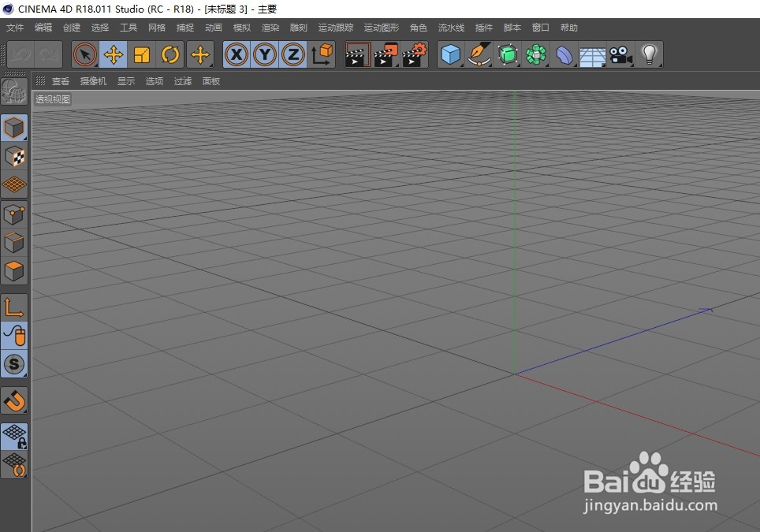Switch to Edges mode
Screen dimensions: 760x532
tap(14, 242)
